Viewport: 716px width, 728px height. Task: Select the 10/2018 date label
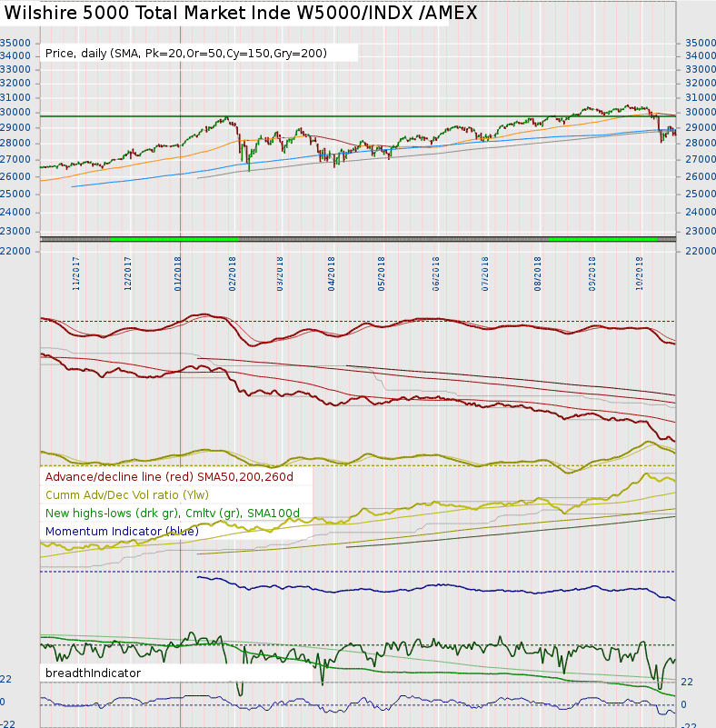point(639,274)
